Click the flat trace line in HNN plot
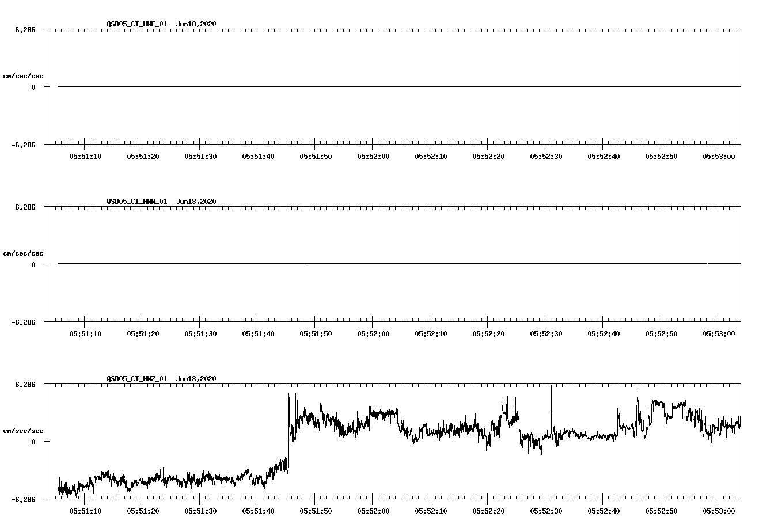782x532 pixels. coord(399,264)
